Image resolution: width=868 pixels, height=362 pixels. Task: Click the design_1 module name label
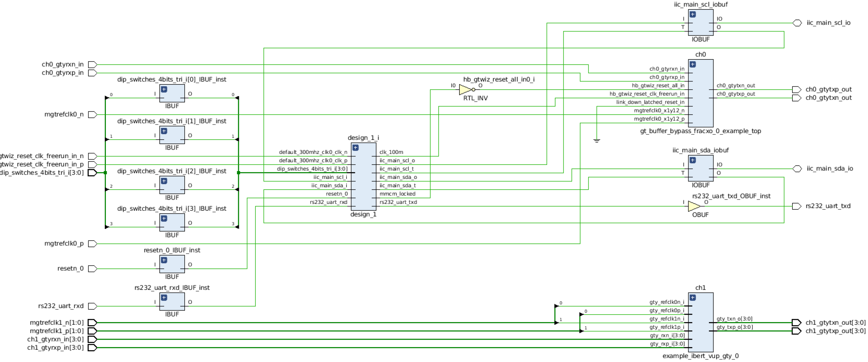pyautogui.click(x=363, y=214)
